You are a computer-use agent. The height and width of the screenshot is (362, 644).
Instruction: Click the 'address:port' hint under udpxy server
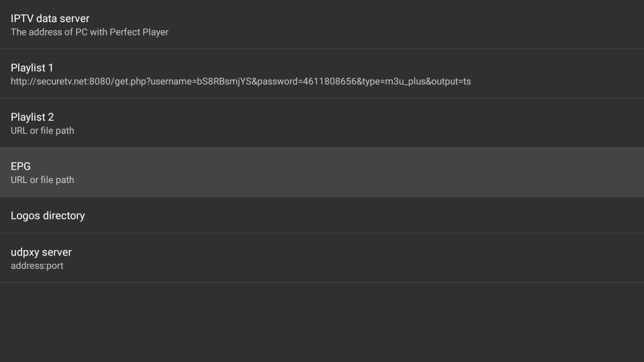coord(37,265)
